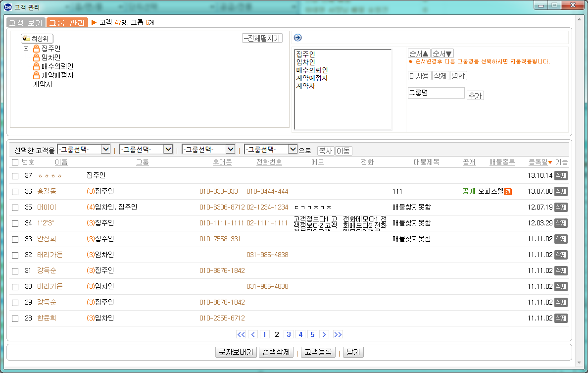Image resolution: width=588 pixels, height=373 pixels.
Task: Jump to last page with >> icon
Action: point(338,334)
